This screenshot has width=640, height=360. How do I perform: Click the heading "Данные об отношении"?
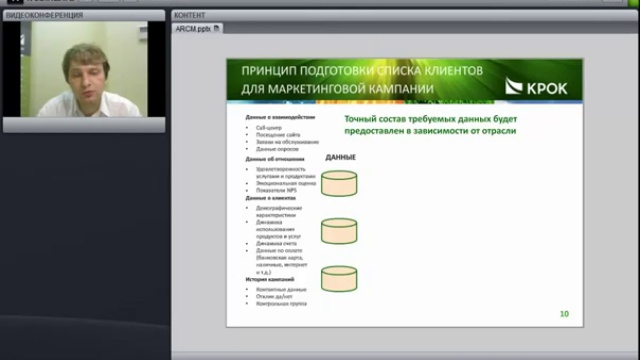tap(275, 159)
